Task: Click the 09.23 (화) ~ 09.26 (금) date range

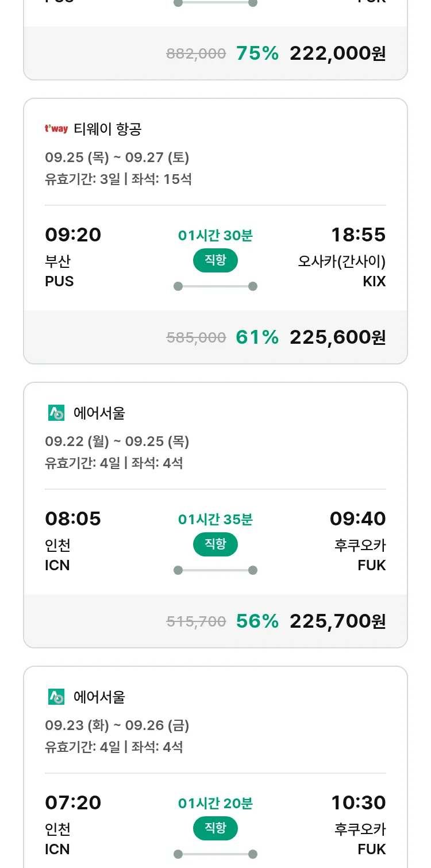Action: click(x=117, y=725)
